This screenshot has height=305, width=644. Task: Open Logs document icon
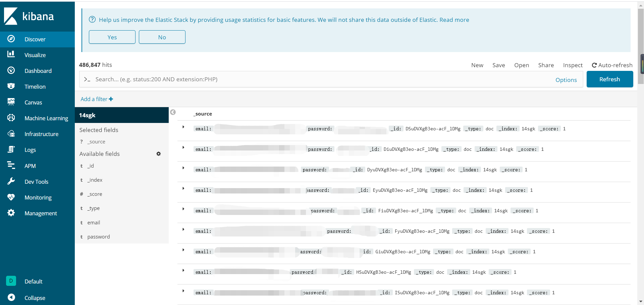click(x=11, y=149)
